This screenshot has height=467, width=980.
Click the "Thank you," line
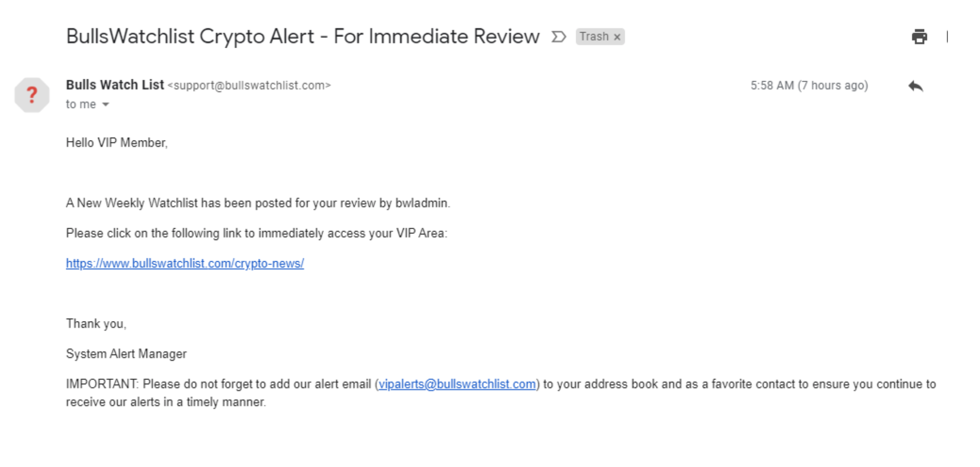(96, 323)
